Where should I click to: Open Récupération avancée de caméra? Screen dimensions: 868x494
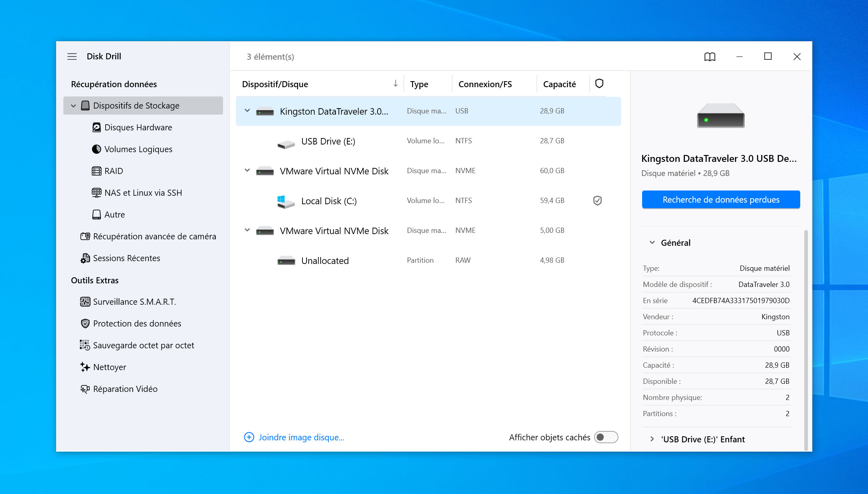[154, 237]
